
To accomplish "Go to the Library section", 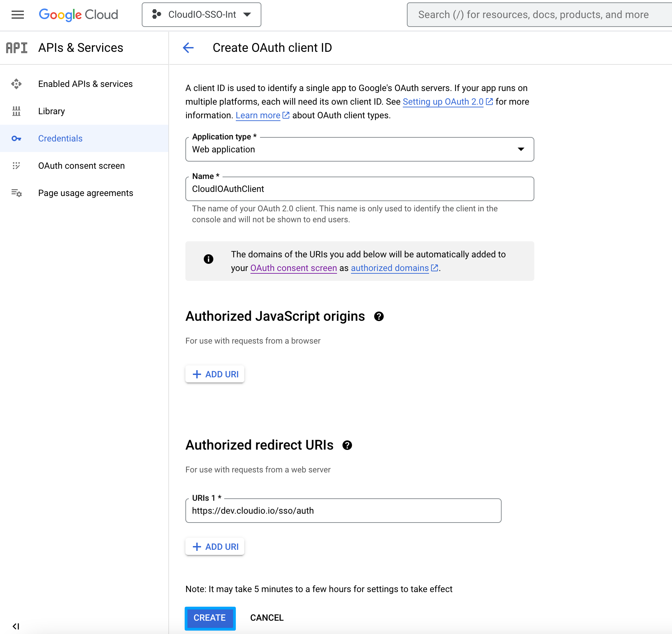I will pyautogui.click(x=51, y=111).
